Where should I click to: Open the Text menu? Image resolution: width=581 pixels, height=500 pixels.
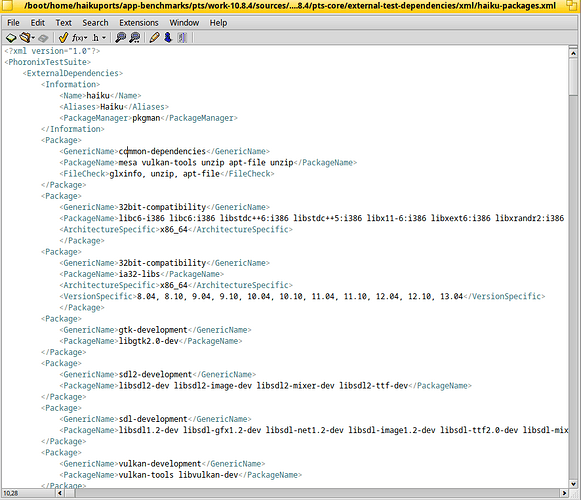[63, 23]
